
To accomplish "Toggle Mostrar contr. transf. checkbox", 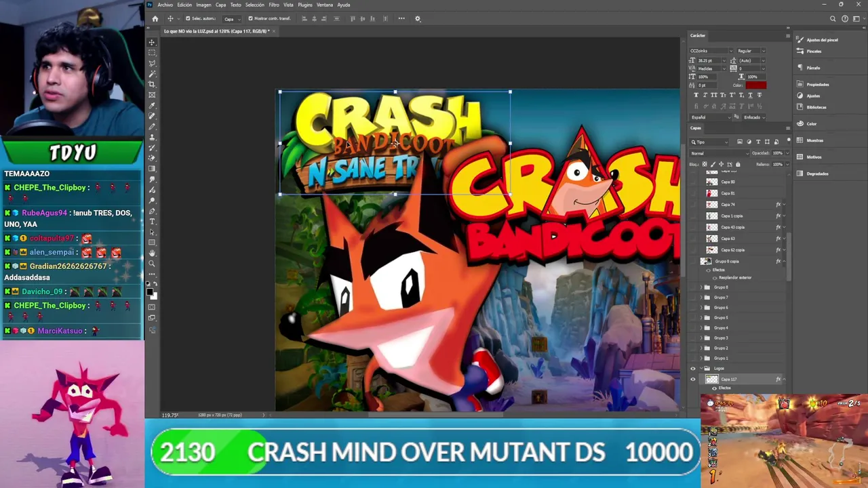I will pos(250,18).
